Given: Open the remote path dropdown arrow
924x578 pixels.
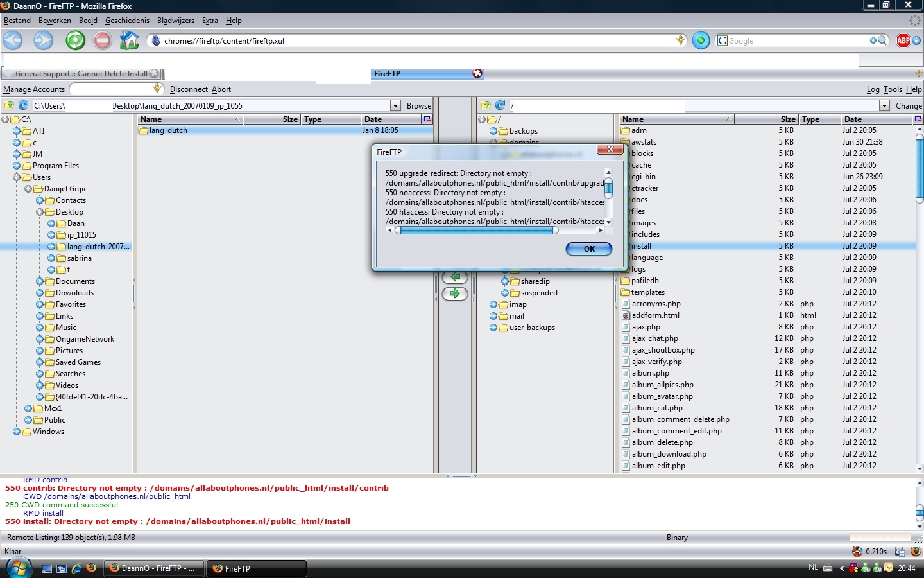Looking at the screenshot, I should tap(884, 105).
